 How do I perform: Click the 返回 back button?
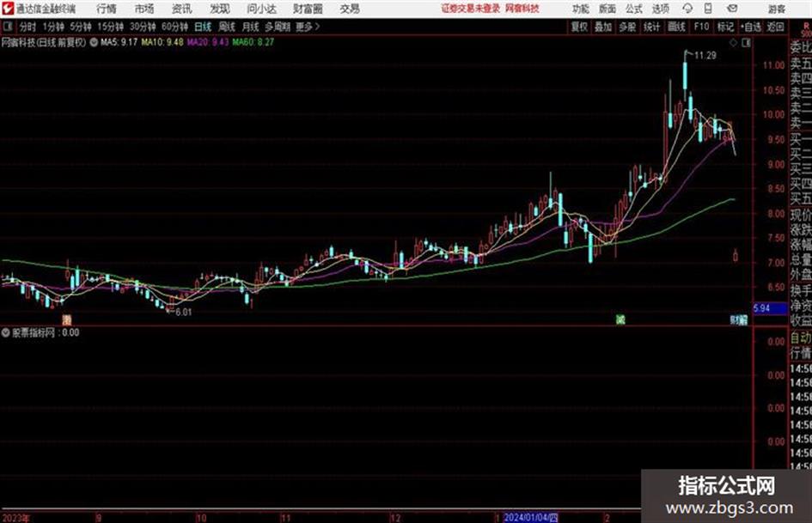[775, 27]
